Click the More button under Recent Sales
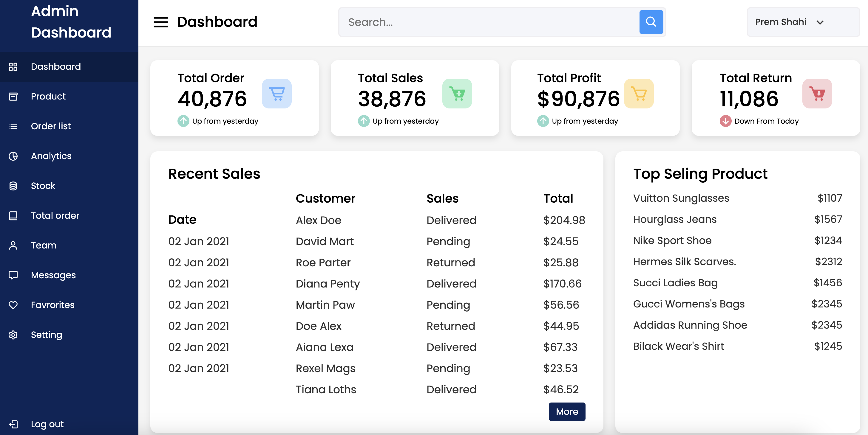The height and width of the screenshot is (435, 868). tap(567, 411)
